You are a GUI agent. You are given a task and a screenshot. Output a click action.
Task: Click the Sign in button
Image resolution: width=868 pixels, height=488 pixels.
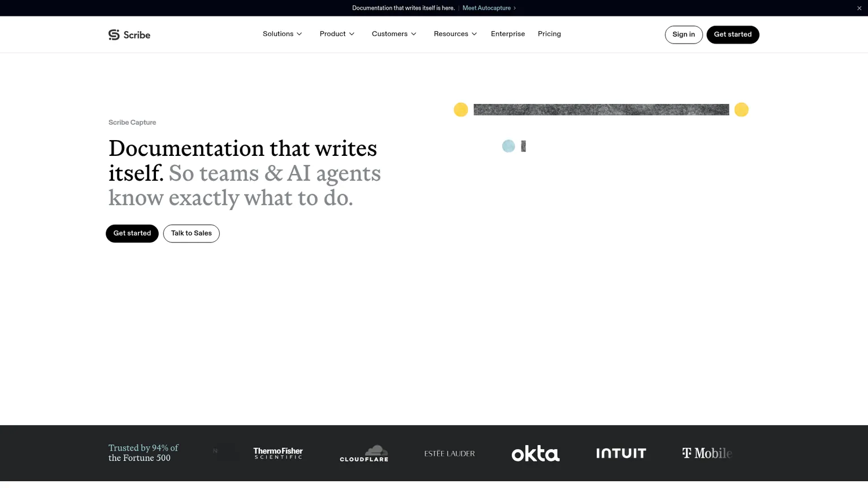[684, 34]
